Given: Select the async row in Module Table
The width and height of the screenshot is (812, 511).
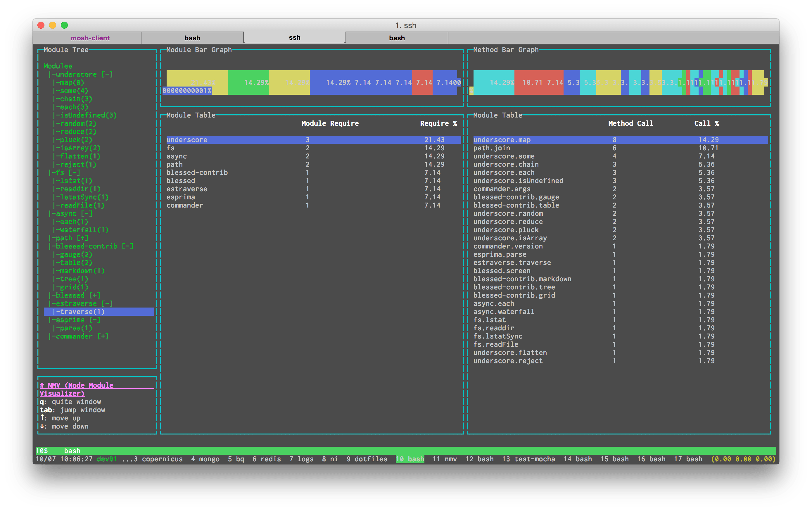Looking at the screenshot, I should pyautogui.click(x=314, y=156).
